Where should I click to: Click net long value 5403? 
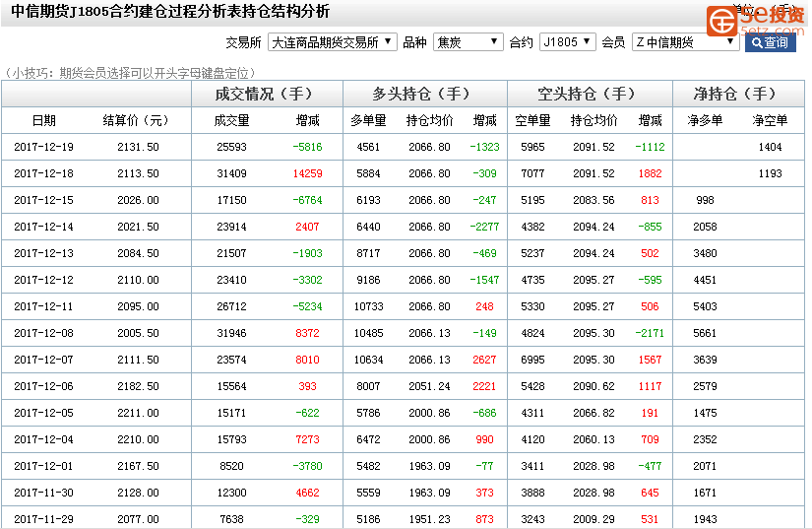(x=705, y=306)
